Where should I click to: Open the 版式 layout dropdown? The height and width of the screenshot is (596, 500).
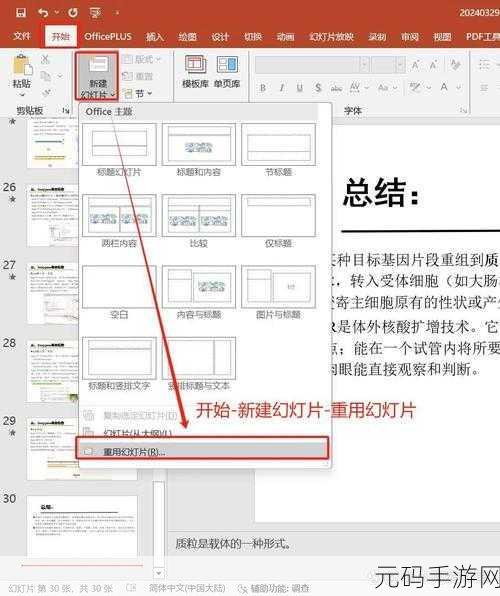click(x=142, y=59)
